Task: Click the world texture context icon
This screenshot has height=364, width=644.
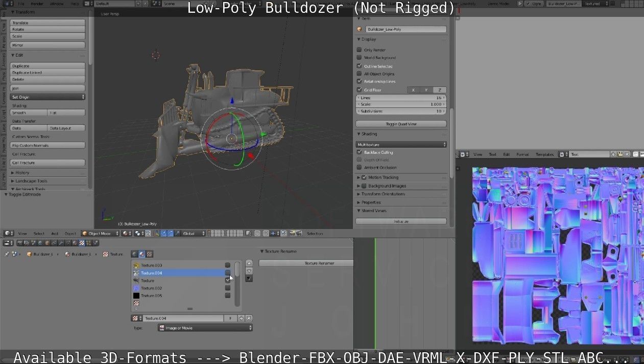Action: point(134,254)
